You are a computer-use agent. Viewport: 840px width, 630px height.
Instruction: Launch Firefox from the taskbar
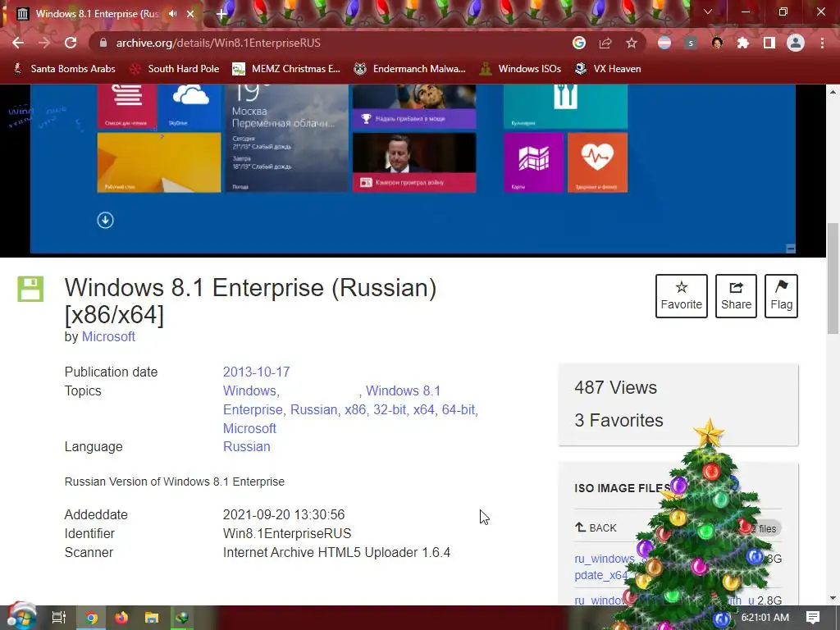pyautogui.click(x=121, y=618)
